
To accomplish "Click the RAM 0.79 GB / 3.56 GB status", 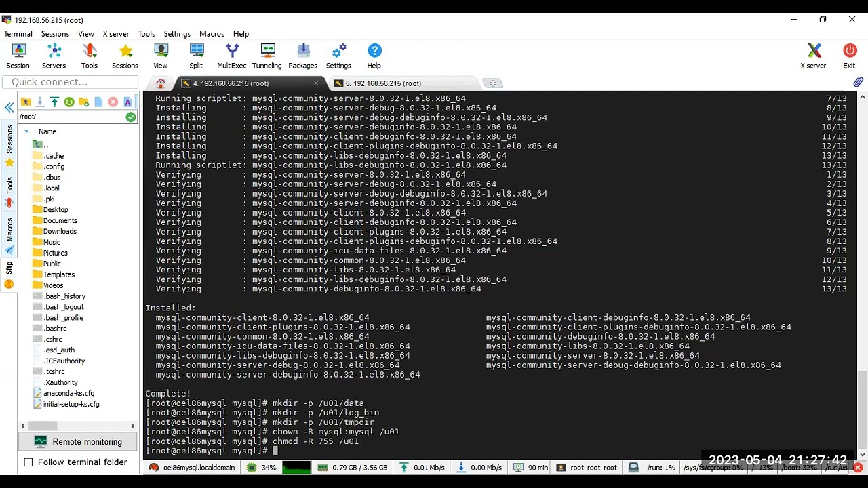I will (353, 468).
